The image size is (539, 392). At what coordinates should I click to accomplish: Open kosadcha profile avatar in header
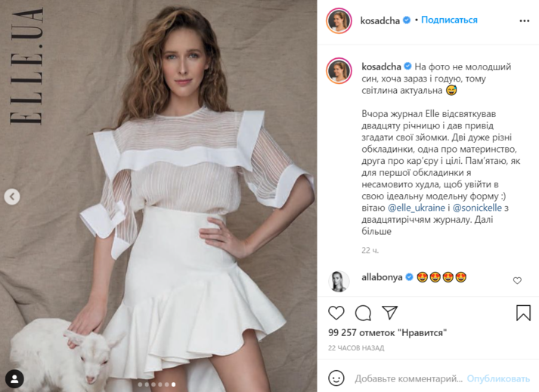pos(339,20)
